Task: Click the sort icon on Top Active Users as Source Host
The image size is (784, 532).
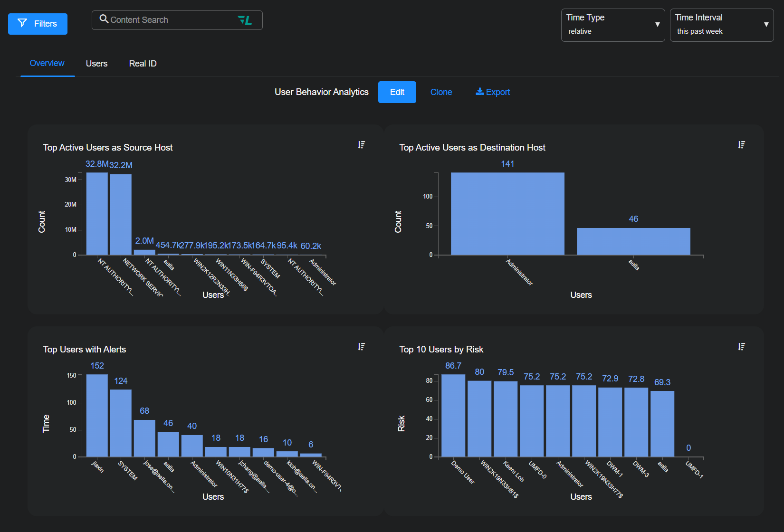Action: [x=361, y=145]
